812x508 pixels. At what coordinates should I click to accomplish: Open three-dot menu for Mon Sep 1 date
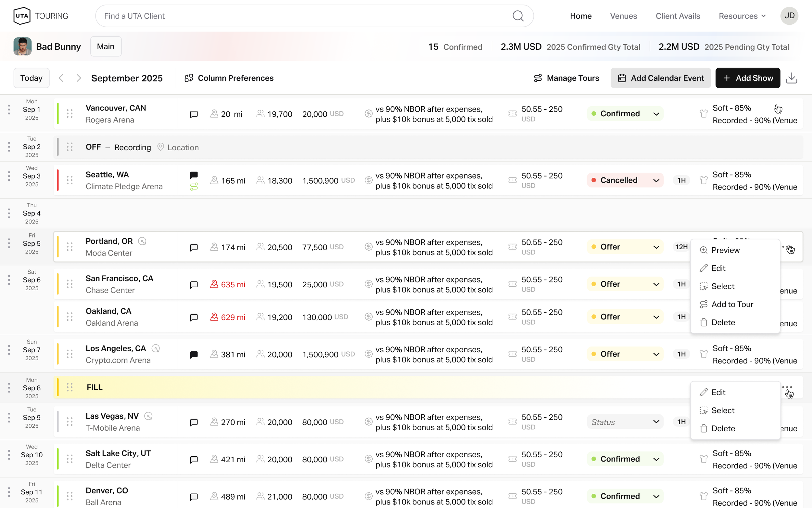(x=9, y=110)
